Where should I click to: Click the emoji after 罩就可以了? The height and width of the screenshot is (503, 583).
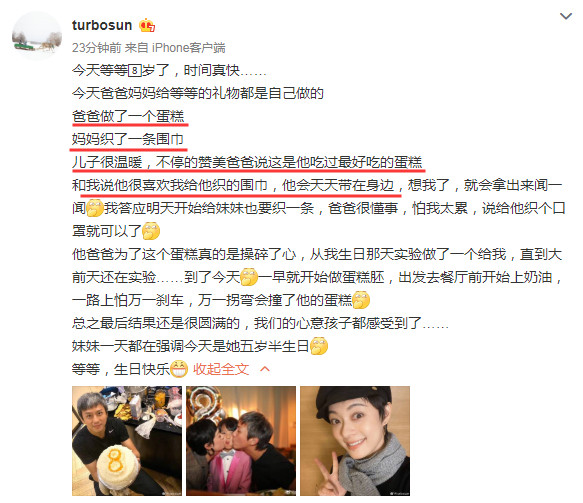pos(151,231)
